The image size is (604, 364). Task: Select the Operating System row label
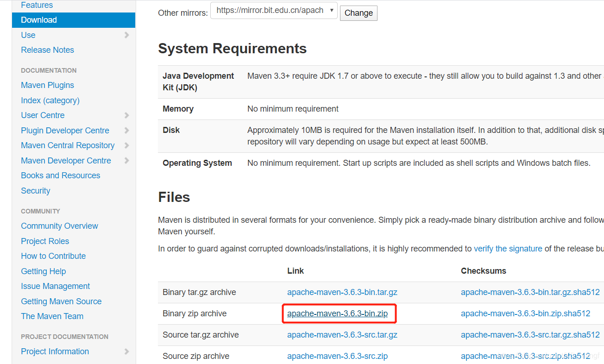197,163
